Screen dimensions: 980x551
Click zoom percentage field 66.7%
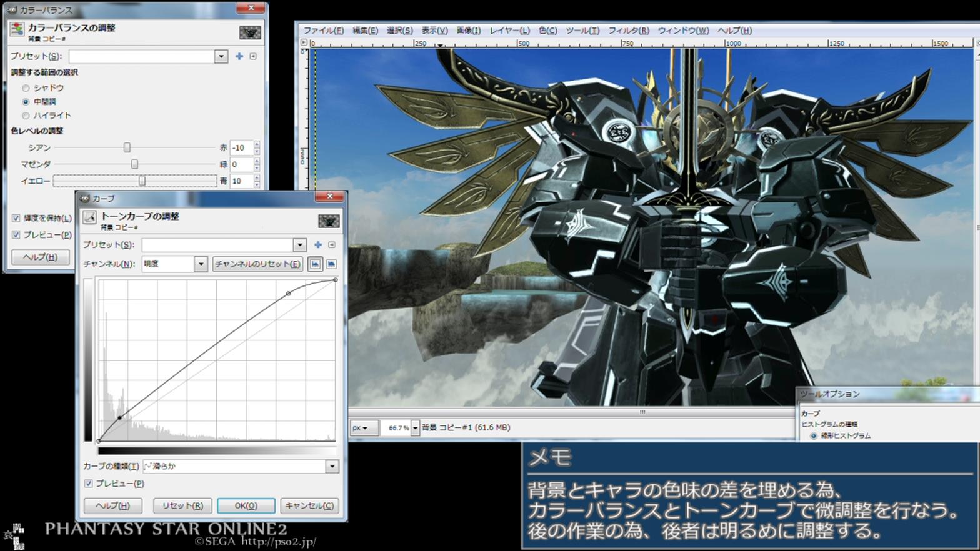tap(396, 428)
